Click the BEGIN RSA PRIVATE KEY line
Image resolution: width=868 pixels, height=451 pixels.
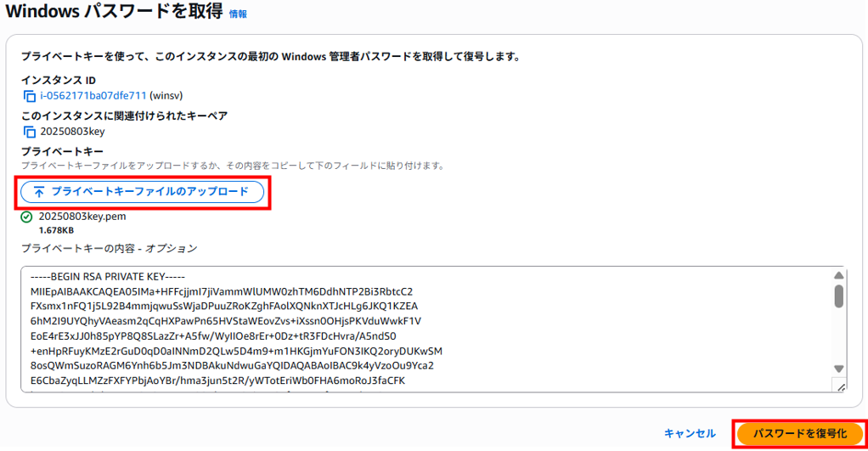pyautogui.click(x=108, y=277)
